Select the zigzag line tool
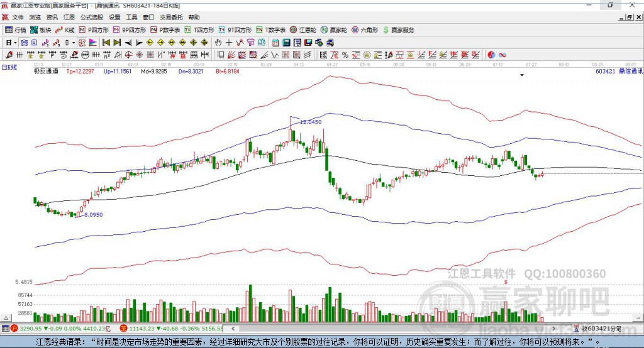 pyautogui.click(x=274, y=55)
